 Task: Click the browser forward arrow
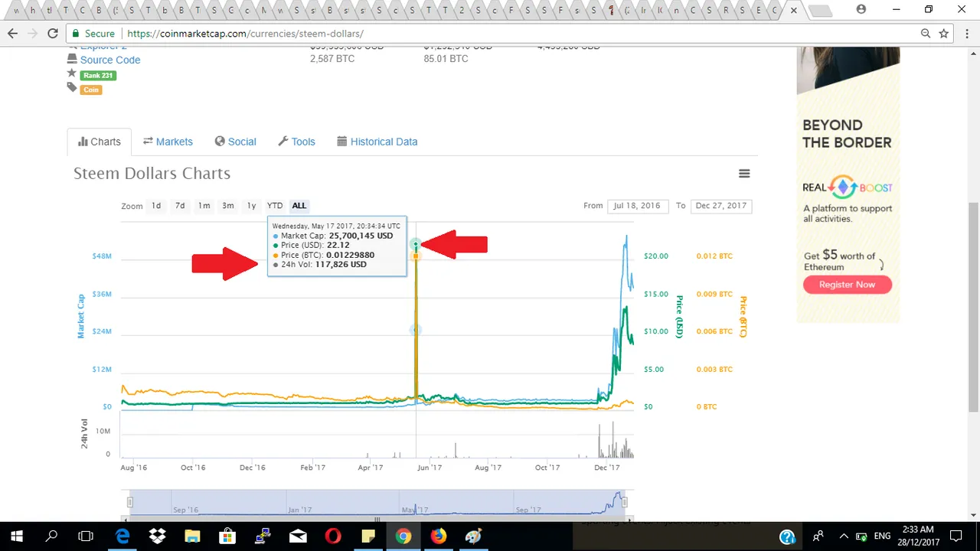click(33, 34)
